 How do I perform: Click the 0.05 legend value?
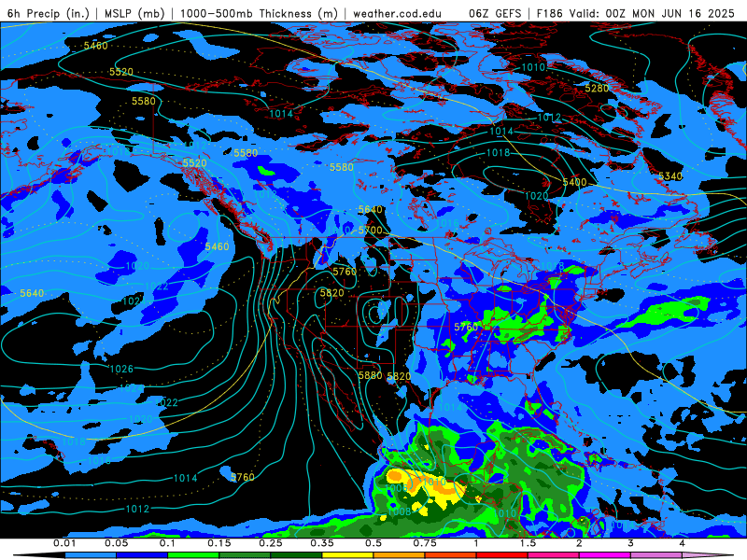click(116, 543)
